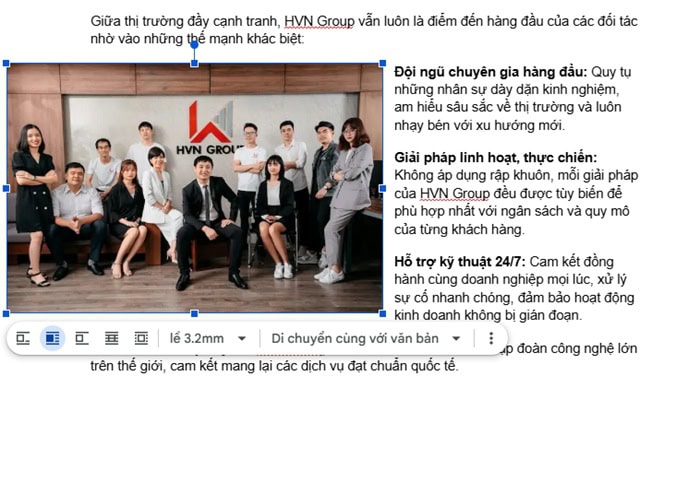Click the top-right resize handle of the image
700x482 pixels.
coord(383,63)
